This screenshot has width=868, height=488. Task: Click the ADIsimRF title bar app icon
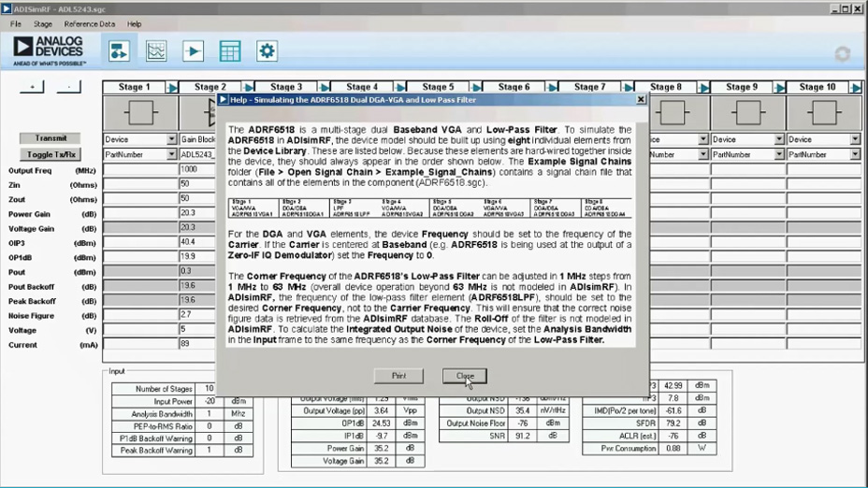point(7,8)
